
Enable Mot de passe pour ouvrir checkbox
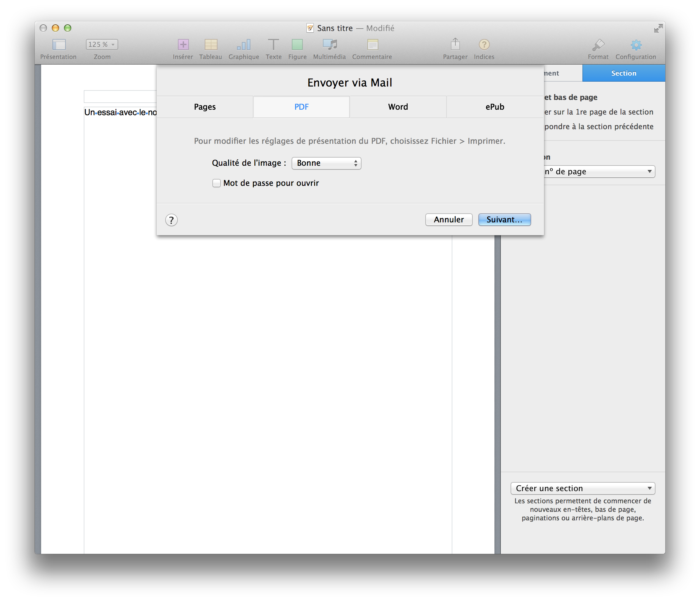[217, 183]
